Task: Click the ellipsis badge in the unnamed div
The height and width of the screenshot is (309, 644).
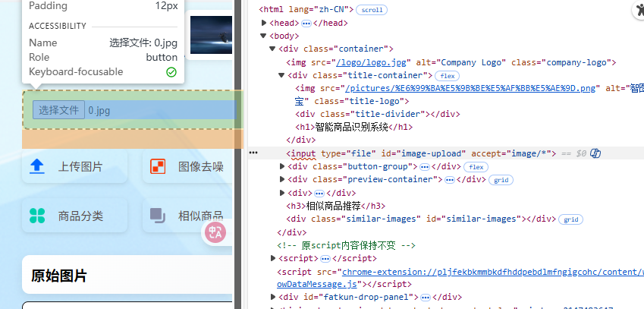Action: 319,193
